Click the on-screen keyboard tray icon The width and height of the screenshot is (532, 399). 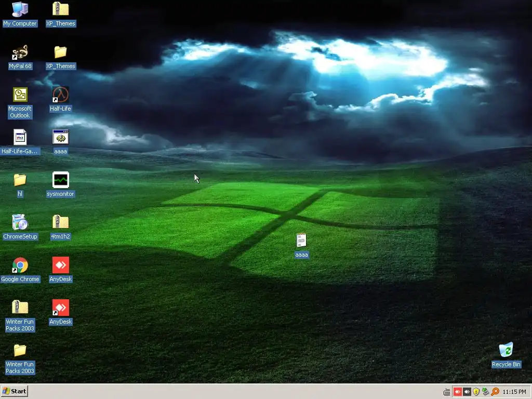447,392
